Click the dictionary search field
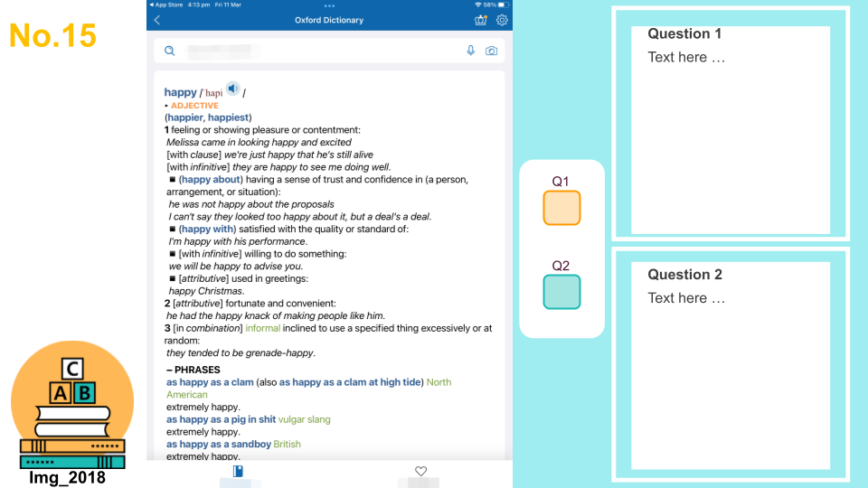Viewport: 868px width, 488px height. click(329, 51)
